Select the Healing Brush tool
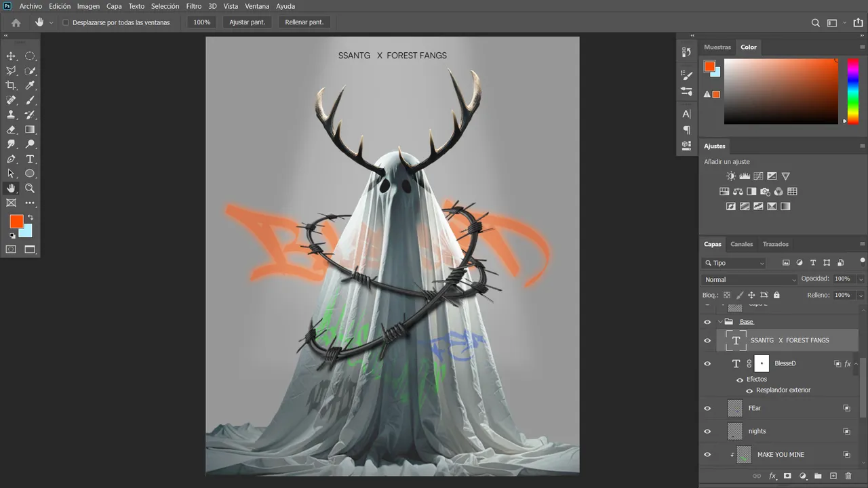Viewport: 868px width, 488px height. pos(11,100)
